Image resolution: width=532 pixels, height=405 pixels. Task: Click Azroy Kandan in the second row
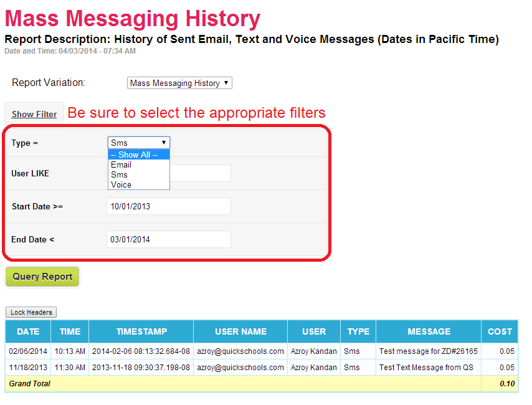[313, 367]
